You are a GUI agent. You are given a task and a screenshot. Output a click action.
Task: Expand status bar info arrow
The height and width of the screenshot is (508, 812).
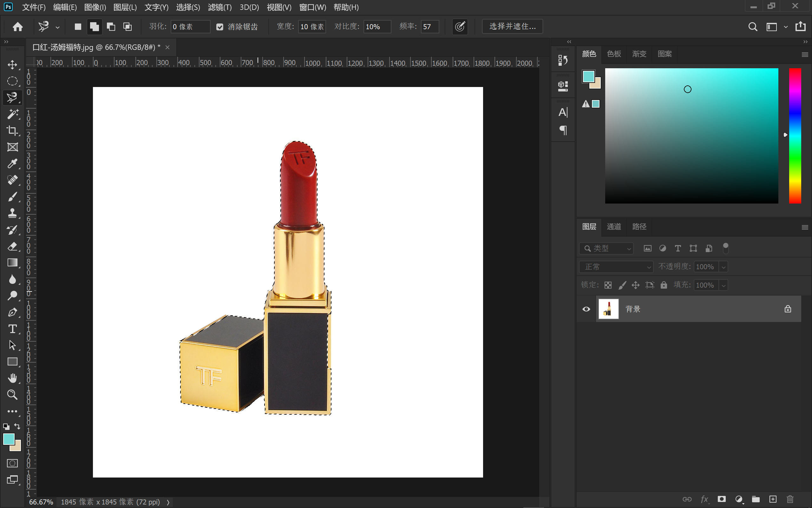pos(168,502)
